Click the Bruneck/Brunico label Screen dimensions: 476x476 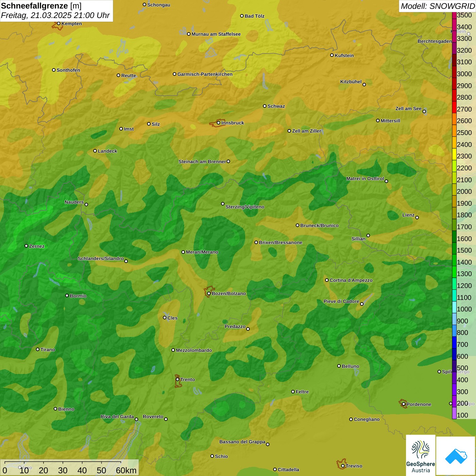[319, 225]
